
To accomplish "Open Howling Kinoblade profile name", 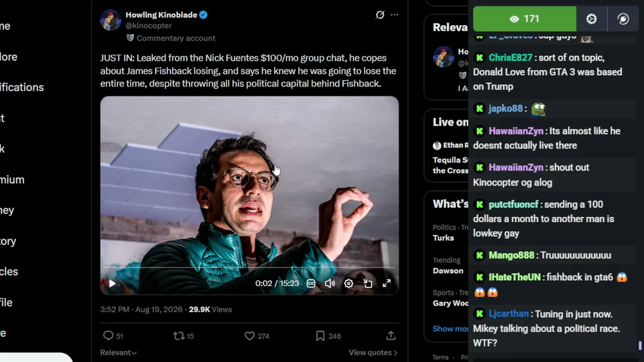I will 161,15.
